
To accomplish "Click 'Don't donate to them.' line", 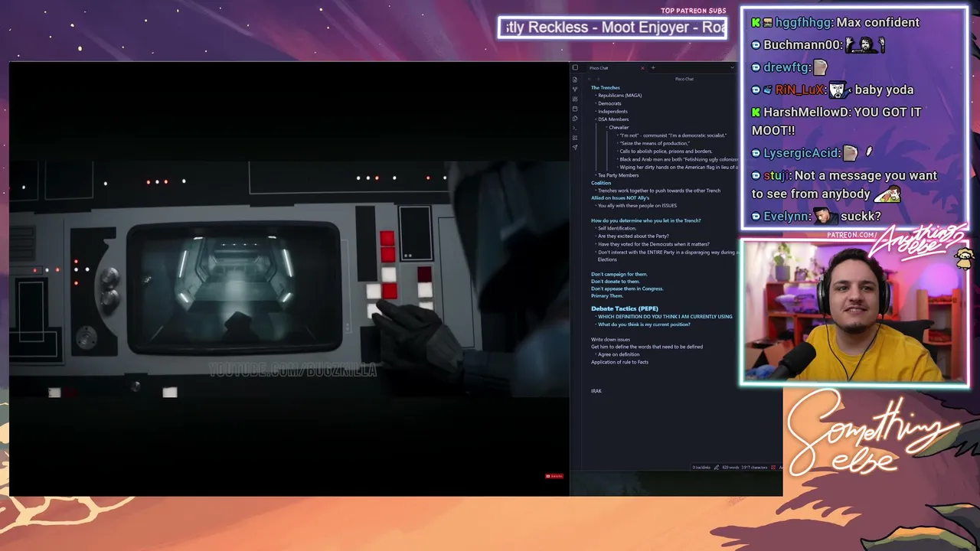I will tap(616, 281).
